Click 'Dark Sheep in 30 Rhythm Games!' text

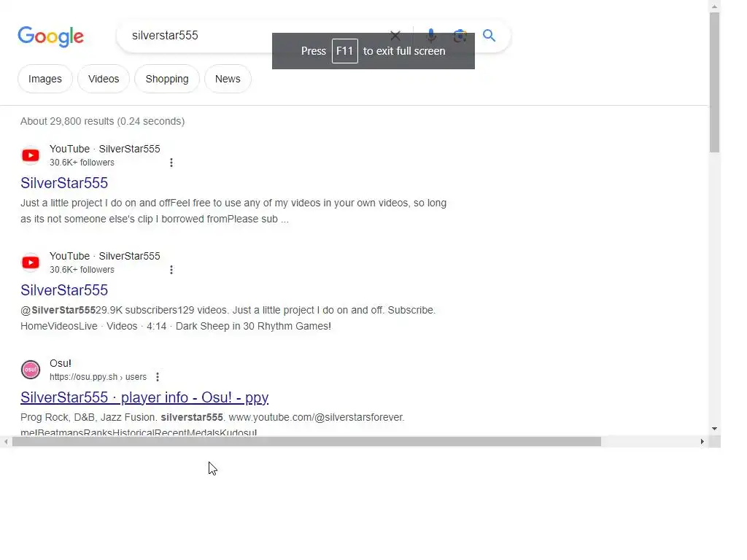[253, 326]
